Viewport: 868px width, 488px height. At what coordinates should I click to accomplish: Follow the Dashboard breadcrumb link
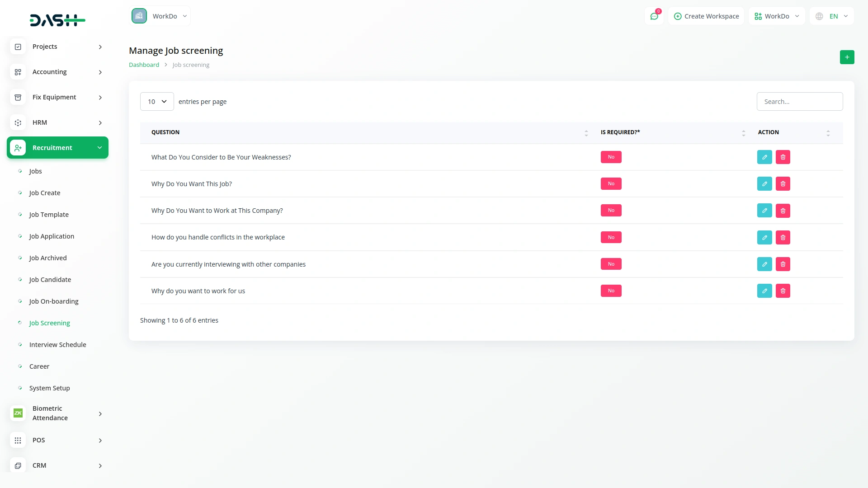pyautogui.click(x=144, y=65)
